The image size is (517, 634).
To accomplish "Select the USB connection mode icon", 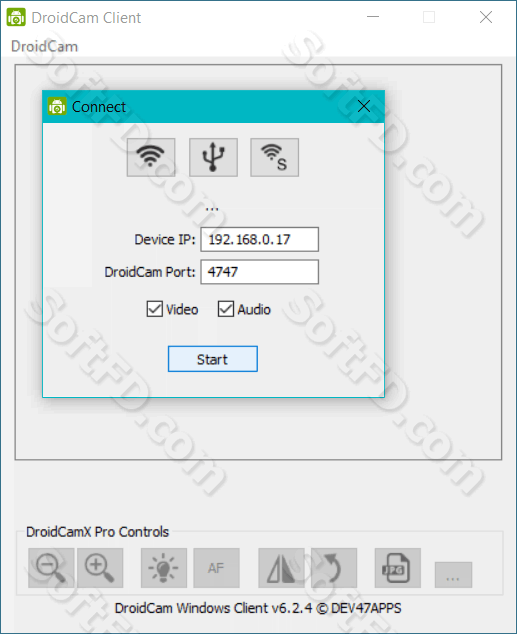I will (213, 157).
